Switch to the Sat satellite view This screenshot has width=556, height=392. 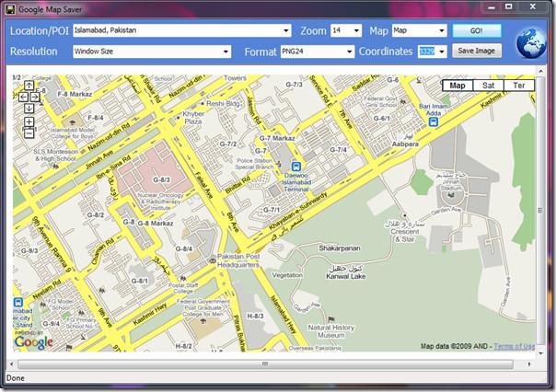488,86
